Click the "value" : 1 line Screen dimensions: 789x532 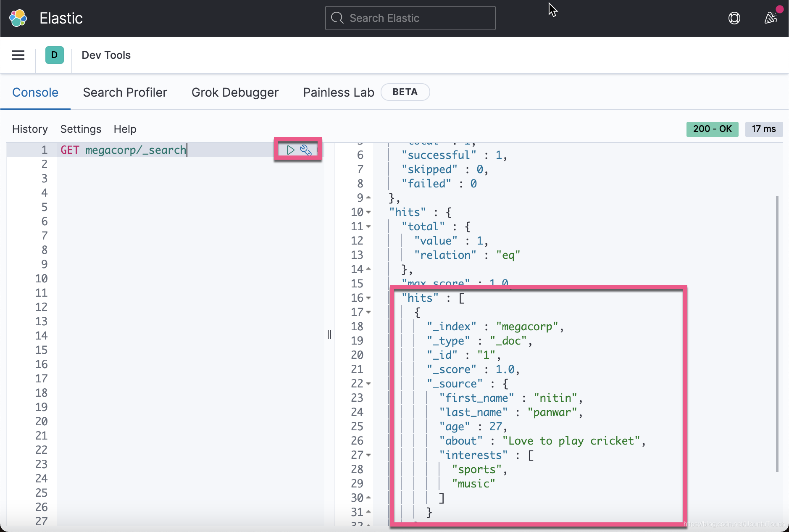(451, 241)
